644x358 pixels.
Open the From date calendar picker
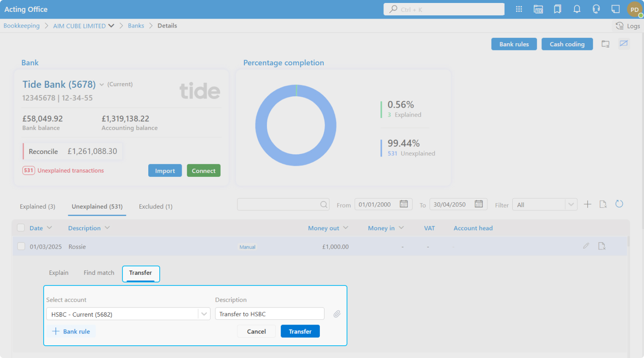(404, 204)
